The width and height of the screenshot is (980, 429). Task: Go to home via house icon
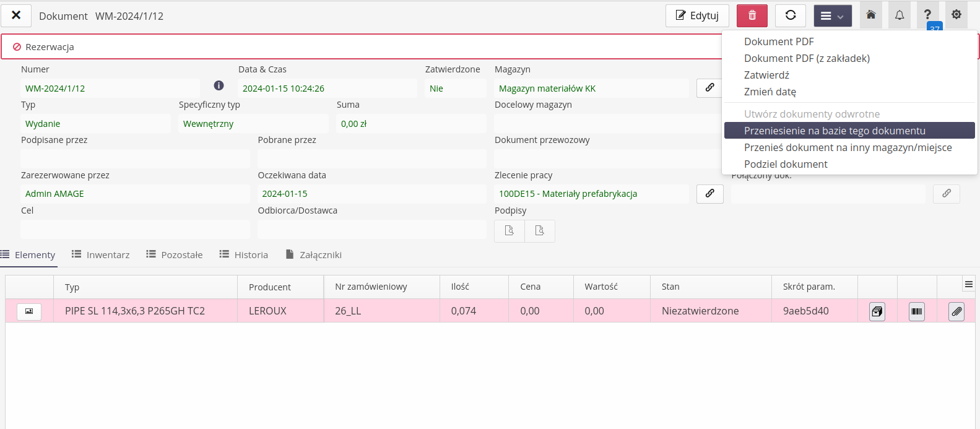point(870,15)
